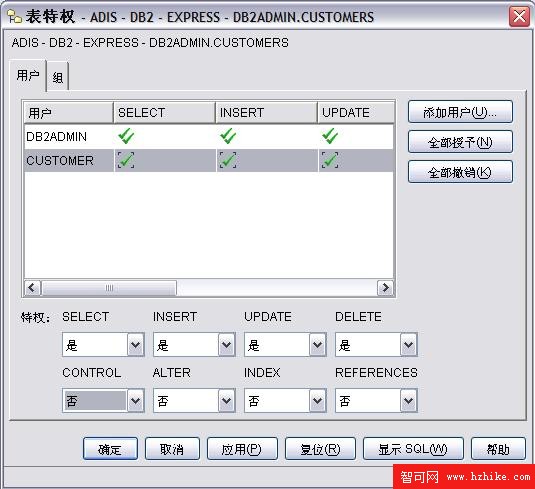Viewport: 535px width, 489px height.
Task: Toggle DB2ADMIN's SELECT privilege checkmark
Action: (x=126, y=136)
